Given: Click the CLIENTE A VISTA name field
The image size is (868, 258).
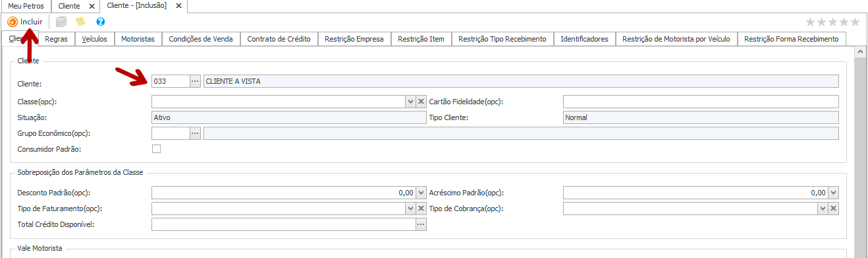Looking at the screenshot, I should 521,81.
